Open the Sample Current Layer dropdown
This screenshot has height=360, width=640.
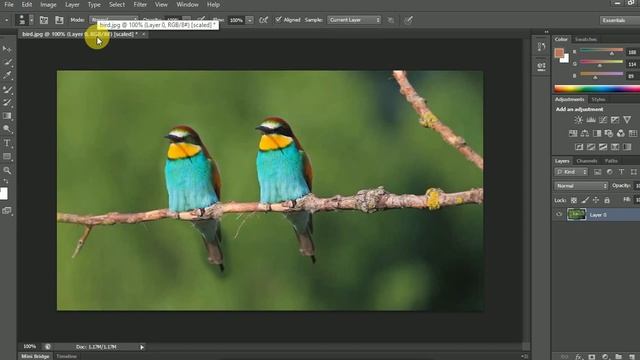[354, 20]
